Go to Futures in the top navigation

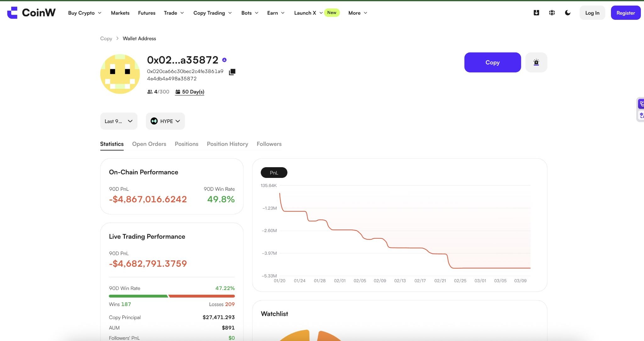147,13
